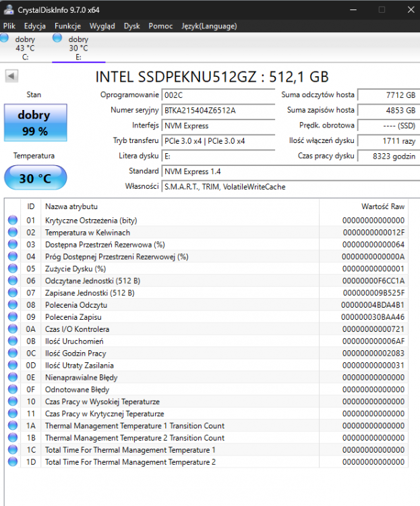420x506 pixels.
Task: Open the Funkcje menu
Action: [x=67, y=26]
